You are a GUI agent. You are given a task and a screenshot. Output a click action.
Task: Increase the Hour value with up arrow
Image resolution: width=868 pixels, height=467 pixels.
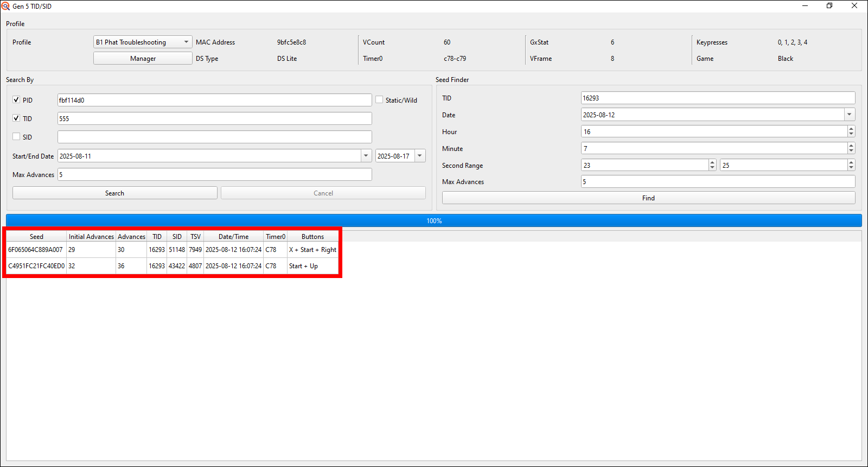tap(851, 129)
